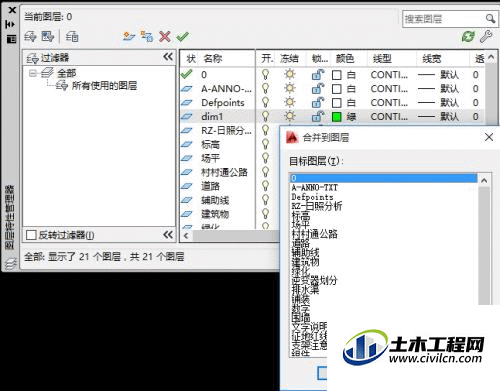Image resolution: width=500 pixels, height=391 pixels.
Task: Collapse the filter panel via top chevrons
Action: tap(168, 57)
